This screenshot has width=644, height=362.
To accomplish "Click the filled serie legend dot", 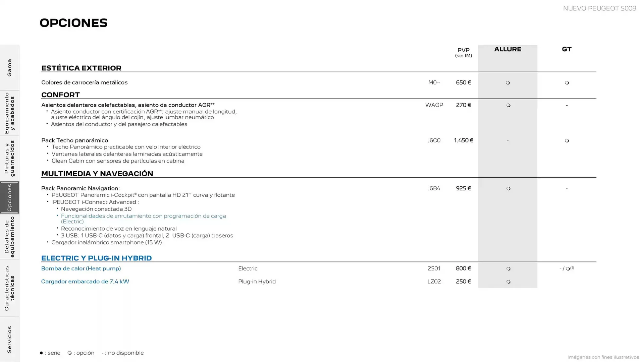I will coord(41,353).
